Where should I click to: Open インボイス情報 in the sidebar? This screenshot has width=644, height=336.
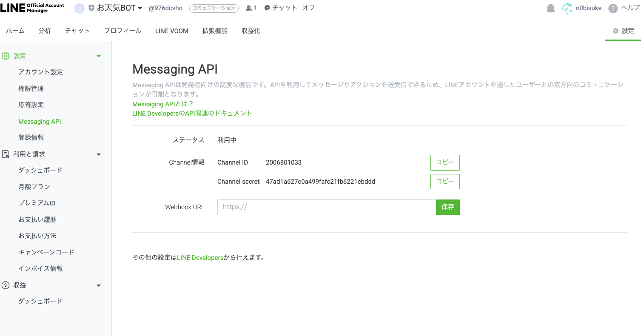(40, 268)
